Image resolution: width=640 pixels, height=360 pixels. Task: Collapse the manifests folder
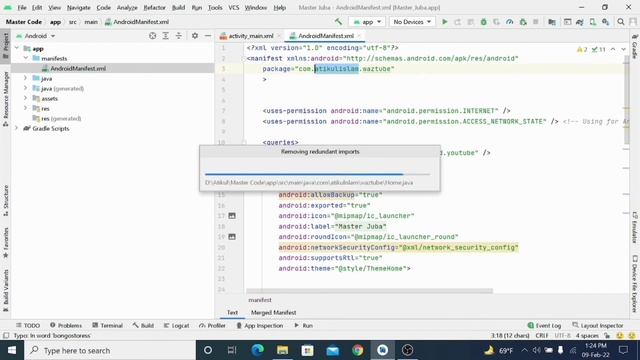(x=26, y=58)
